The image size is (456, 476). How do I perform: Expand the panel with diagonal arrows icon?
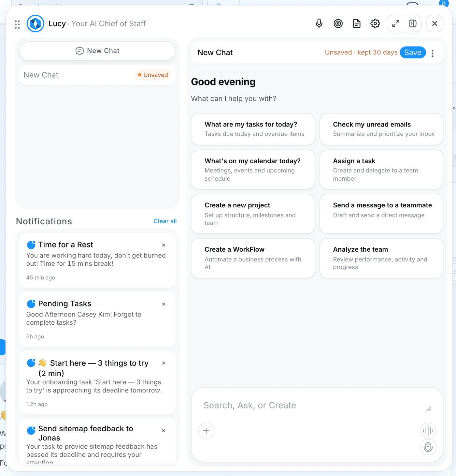[x=396, y=23]
